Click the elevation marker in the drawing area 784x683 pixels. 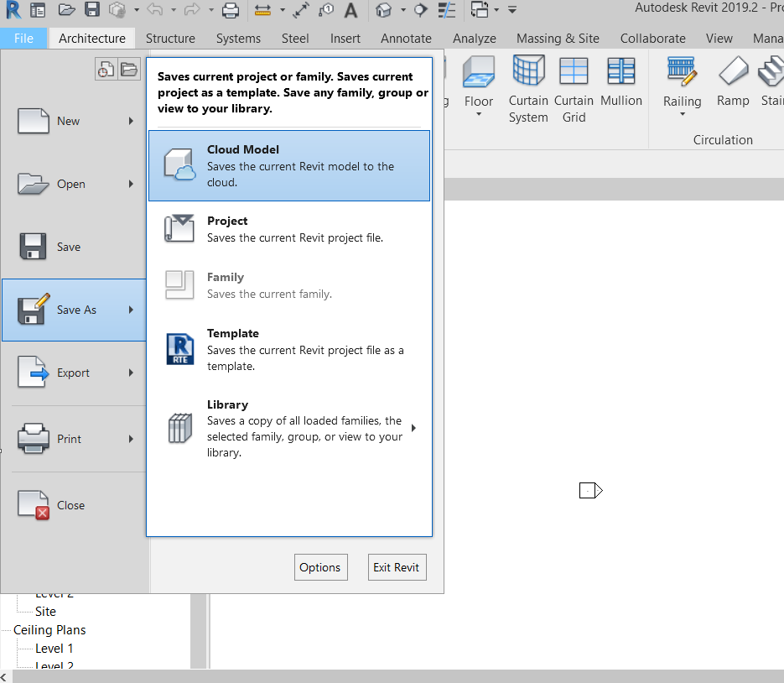(x=591, y=490)
